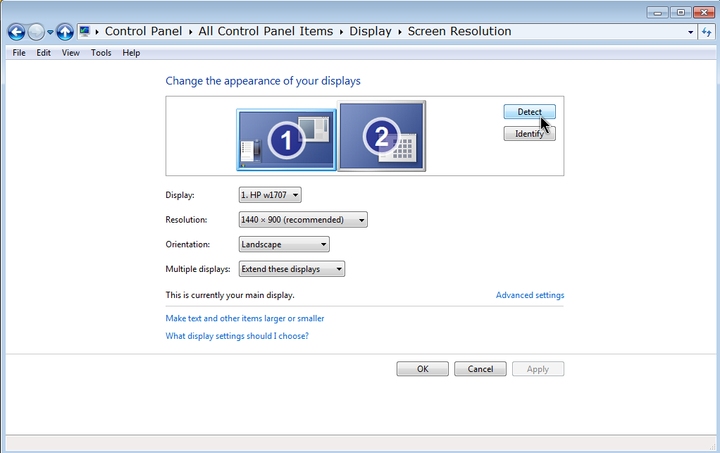
Task: Navigate to Display breadcrumb
Action: [370, 31]
